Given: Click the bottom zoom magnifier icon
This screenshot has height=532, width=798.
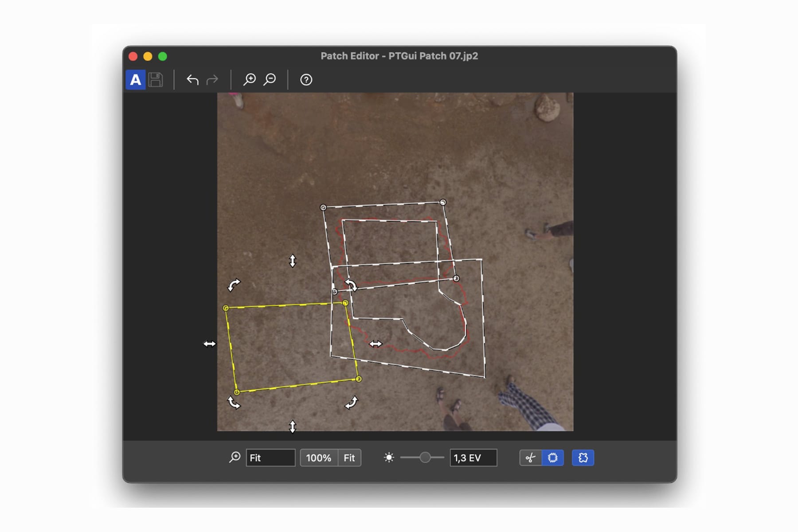Looking at the screenshot, I should (x=235, y=458).
